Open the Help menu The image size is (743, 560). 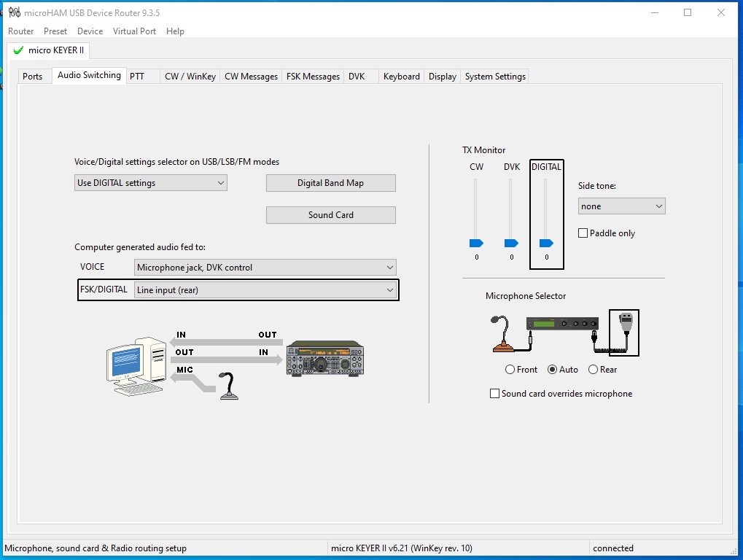click(x=175, y=31)
